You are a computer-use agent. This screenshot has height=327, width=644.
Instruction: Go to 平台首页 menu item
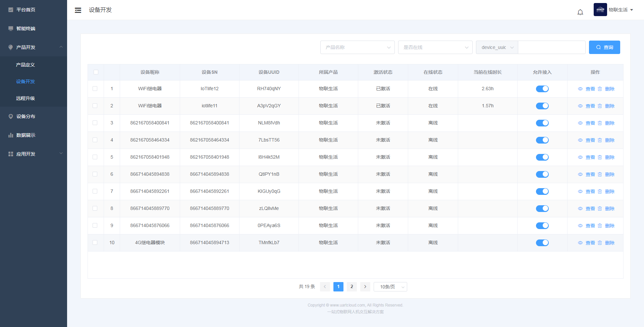(x=34, y=10)
